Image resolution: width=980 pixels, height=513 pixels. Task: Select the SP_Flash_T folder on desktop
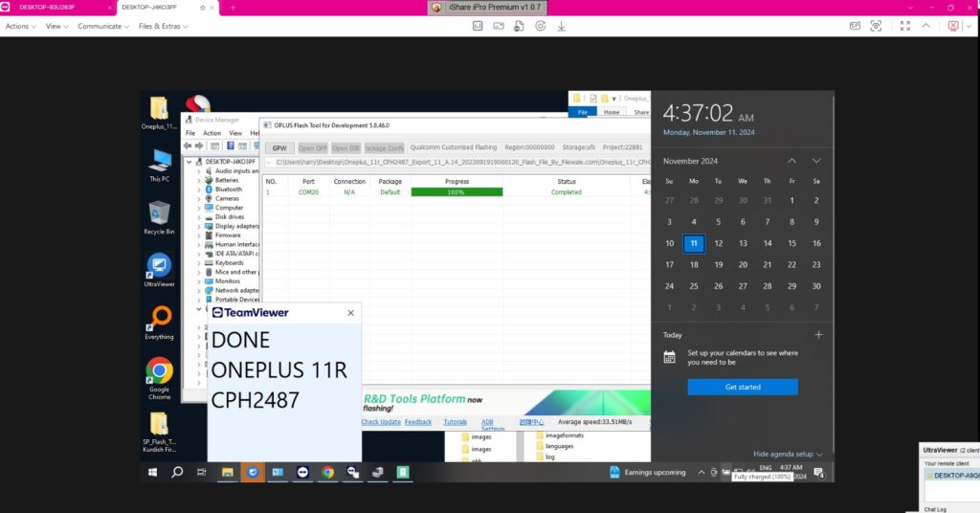[159, 432]
